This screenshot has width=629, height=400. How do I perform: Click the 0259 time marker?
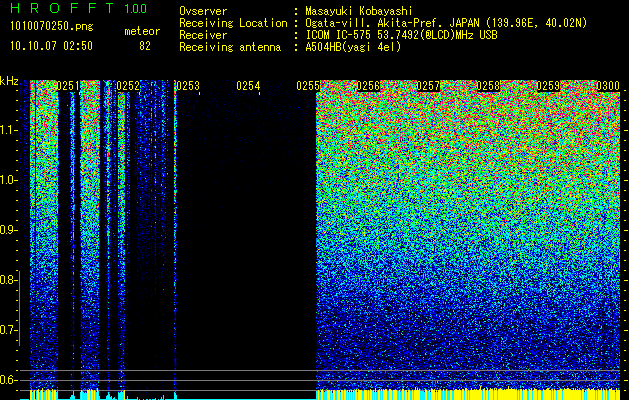coord(548,86)
